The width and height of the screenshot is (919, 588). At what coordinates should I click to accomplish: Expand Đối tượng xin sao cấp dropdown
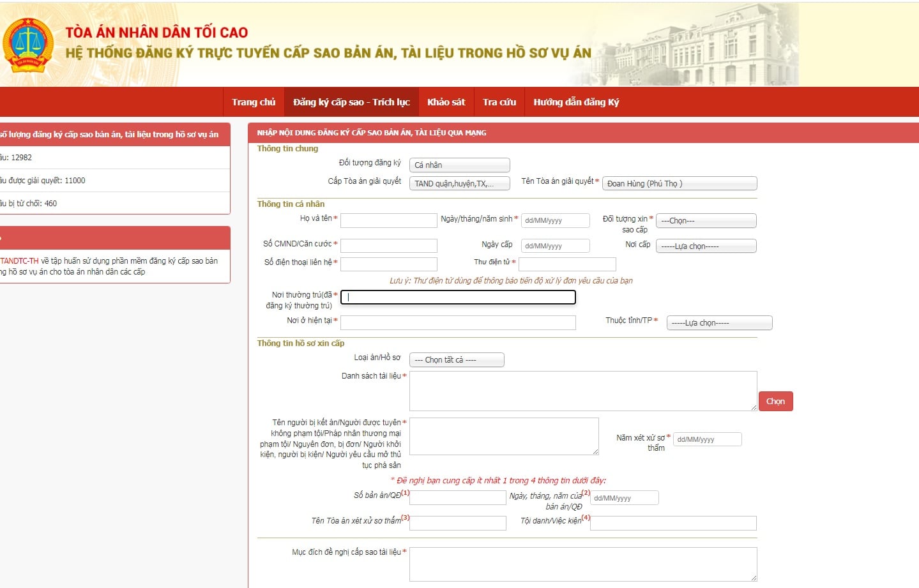coord(706,221)
